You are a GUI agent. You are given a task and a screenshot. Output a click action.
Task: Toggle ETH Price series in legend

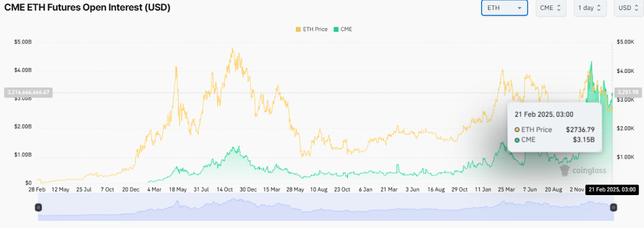click(x=311, y=29)
